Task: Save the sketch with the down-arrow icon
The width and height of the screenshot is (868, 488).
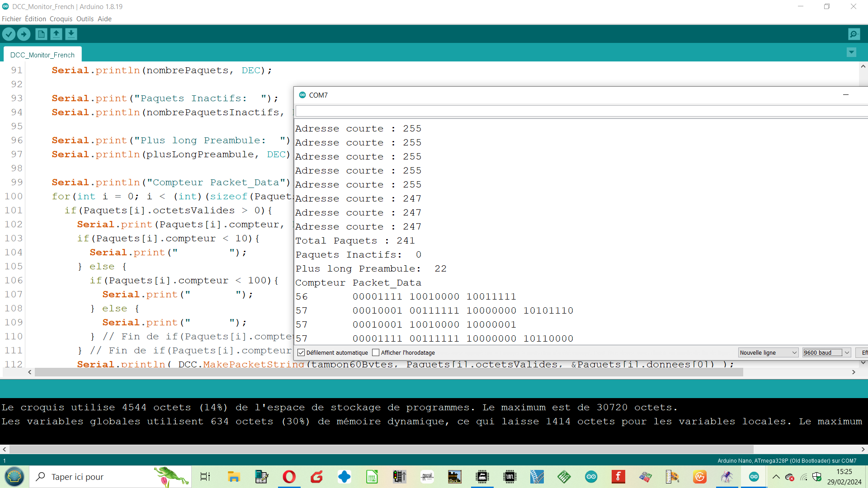Action: 71,34
